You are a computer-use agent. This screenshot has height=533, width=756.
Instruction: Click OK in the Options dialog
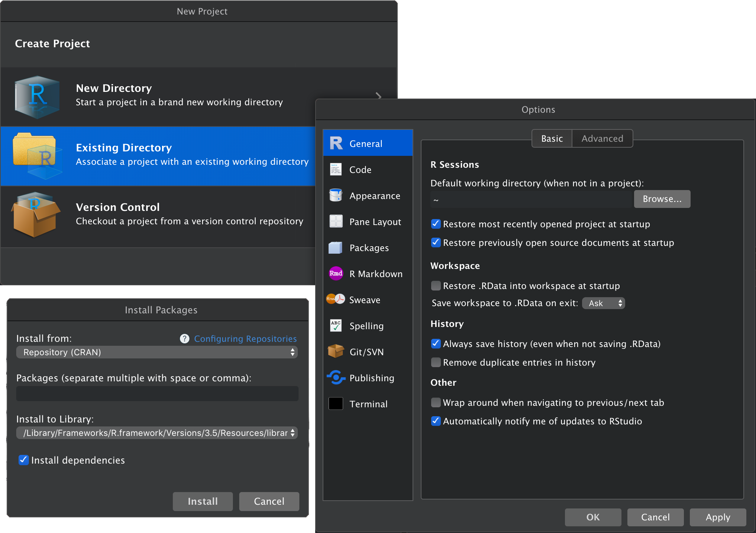pos(593,517)
